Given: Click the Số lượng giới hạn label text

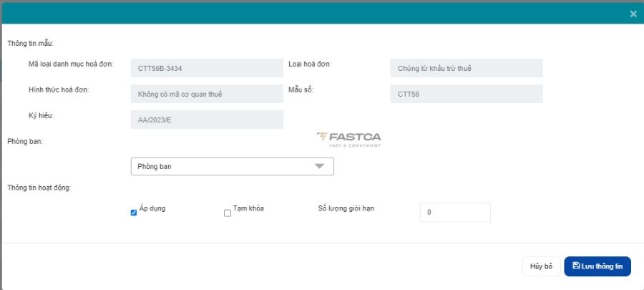Looking at the screenshot, I should [x=346, y=208].
